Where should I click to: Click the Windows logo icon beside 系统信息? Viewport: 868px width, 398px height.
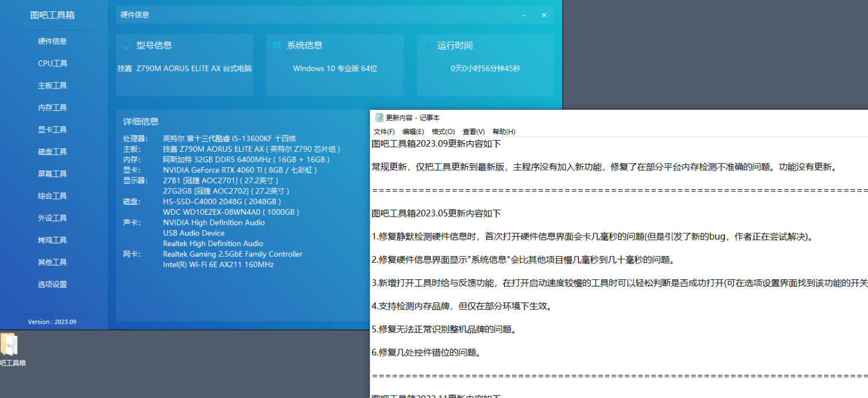276,46
